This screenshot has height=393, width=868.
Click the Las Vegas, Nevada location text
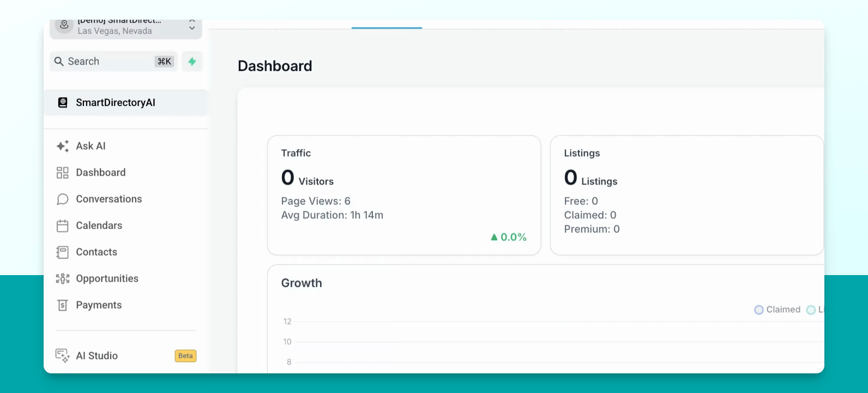click(x=114, y=31)
